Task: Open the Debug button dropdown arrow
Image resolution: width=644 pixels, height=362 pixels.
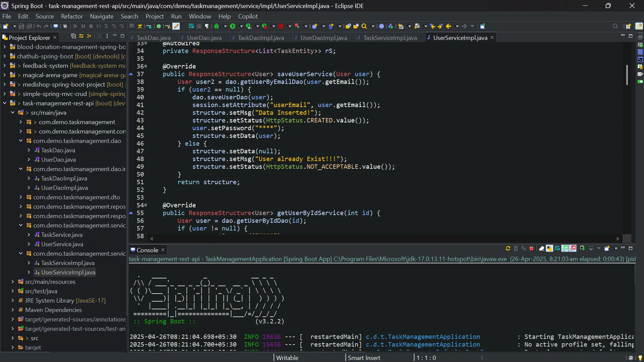Action: pyautogui.click(x=225, y=26)
